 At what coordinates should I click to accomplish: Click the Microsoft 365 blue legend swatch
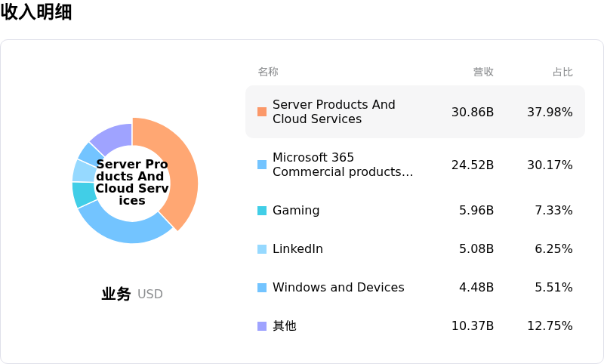262,165
